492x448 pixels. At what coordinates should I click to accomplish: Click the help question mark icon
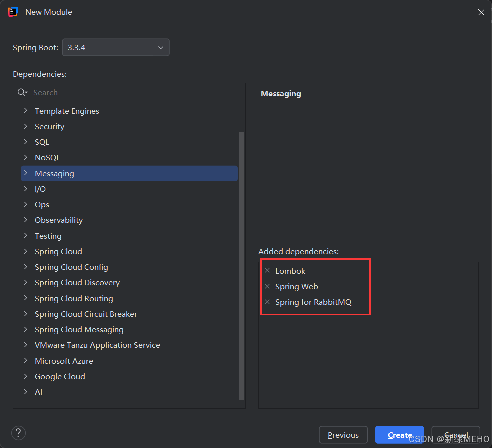[18, 433]
